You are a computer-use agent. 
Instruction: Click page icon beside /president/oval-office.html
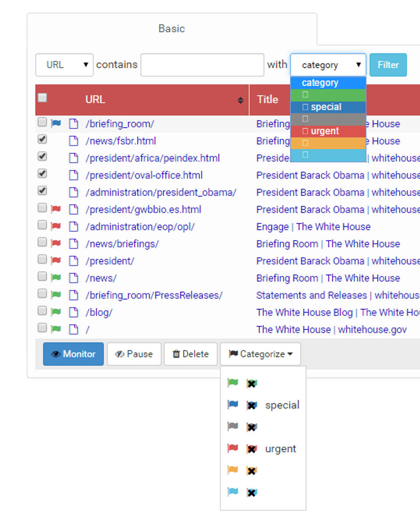(73, 175)
